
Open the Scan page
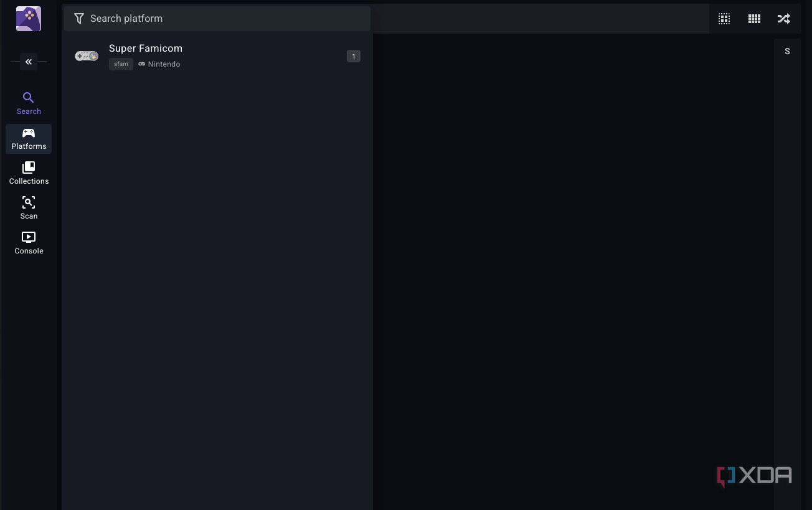[29, 208]
